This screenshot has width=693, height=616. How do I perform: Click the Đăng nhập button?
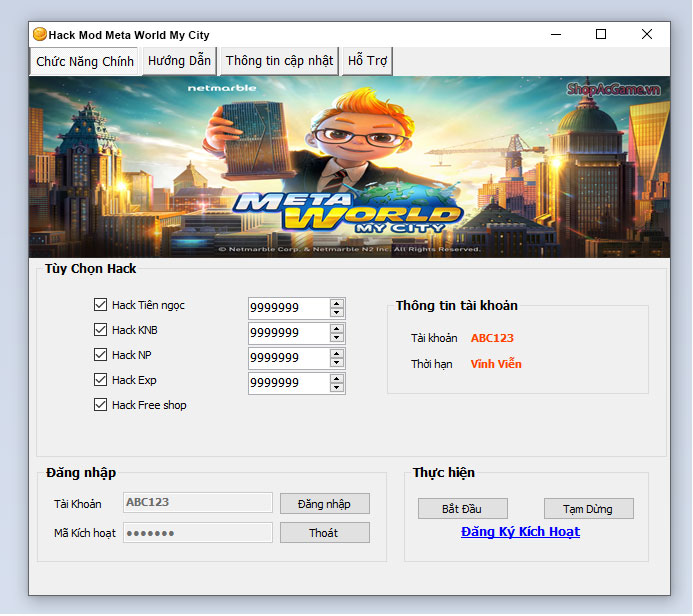(324, 504)
